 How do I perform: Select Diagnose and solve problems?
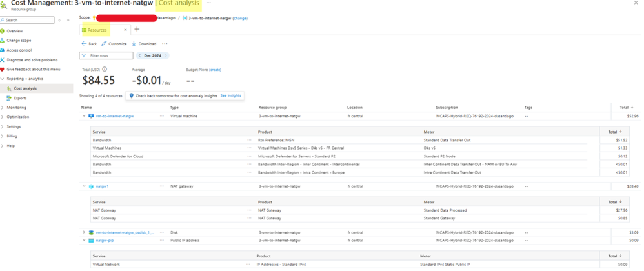coord(32,60)
